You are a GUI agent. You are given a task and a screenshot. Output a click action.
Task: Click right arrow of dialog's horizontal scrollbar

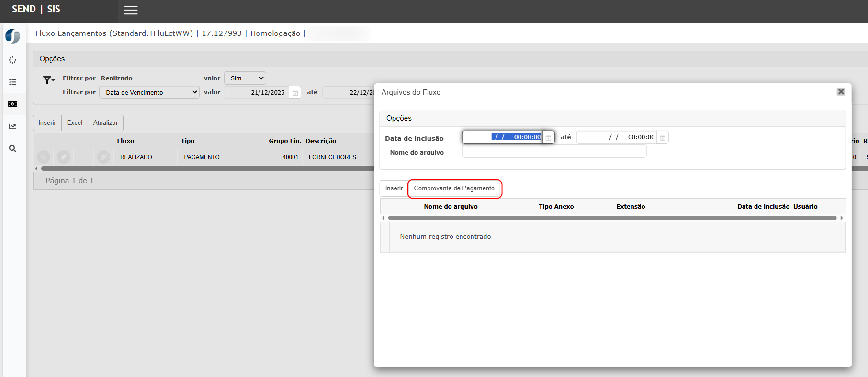click(842, 218)
